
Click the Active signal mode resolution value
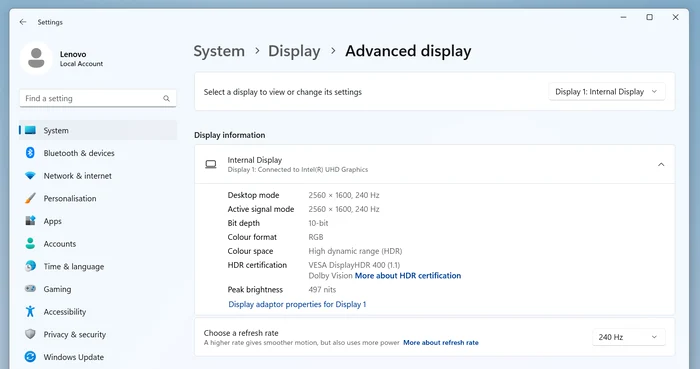(344, 209)
